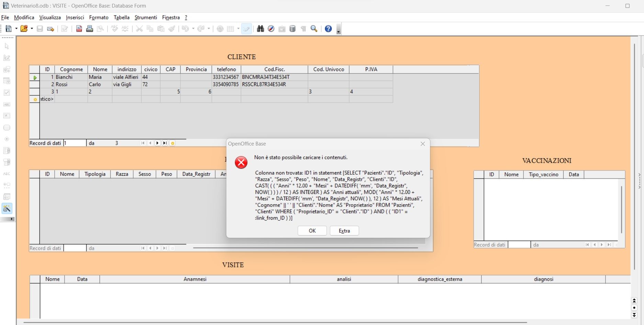Click the Export as PDF icon

(79, 29)
